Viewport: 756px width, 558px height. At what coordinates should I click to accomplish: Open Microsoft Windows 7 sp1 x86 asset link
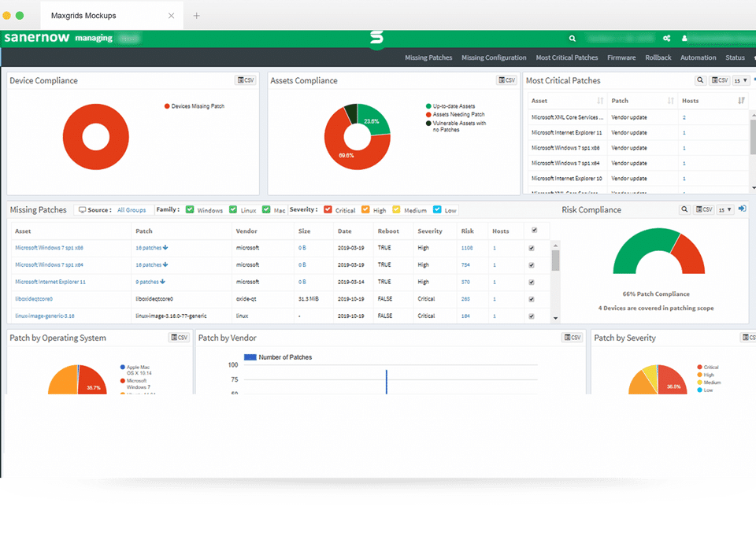pos(49,248)
